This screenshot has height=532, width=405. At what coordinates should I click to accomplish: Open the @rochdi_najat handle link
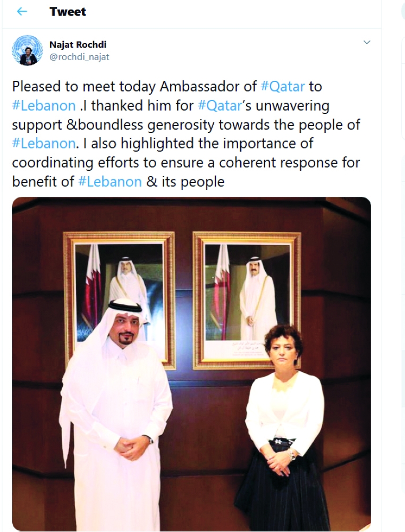(79, 57)
